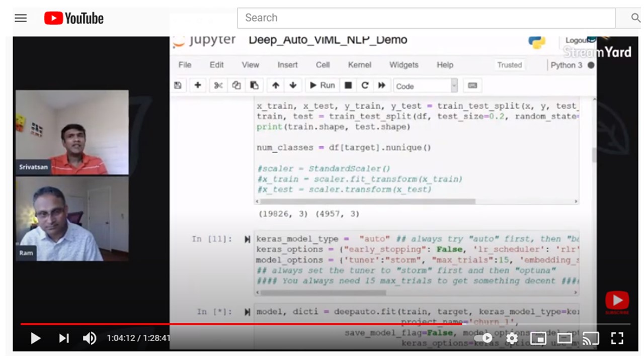The width and height of the screenshot is (644, 362).
Task: Move selected cell up arrow
Action: [275, 85]
